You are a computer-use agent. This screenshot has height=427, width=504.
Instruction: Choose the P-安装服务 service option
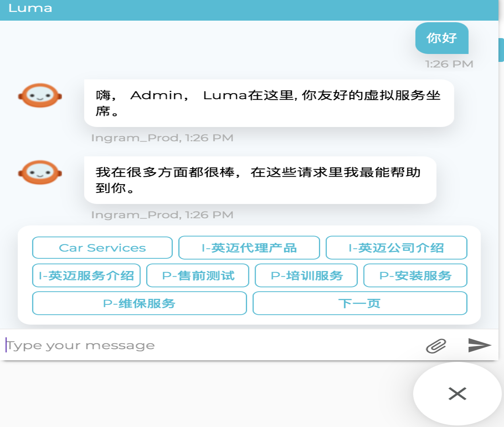tap(415, 275)
